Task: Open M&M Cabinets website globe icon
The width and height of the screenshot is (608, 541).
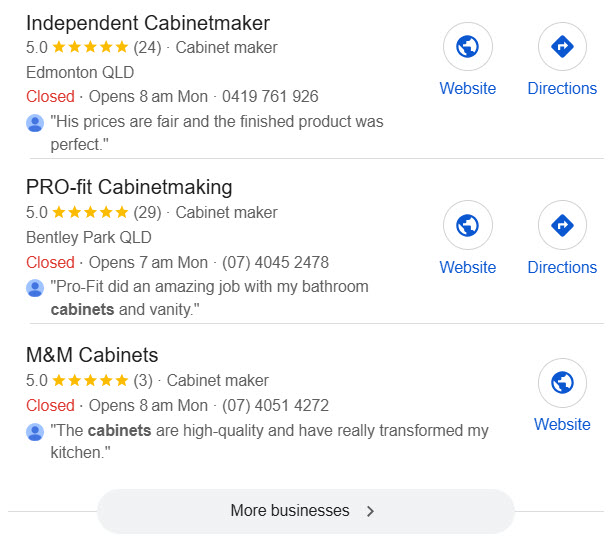Action: point(562,382)
